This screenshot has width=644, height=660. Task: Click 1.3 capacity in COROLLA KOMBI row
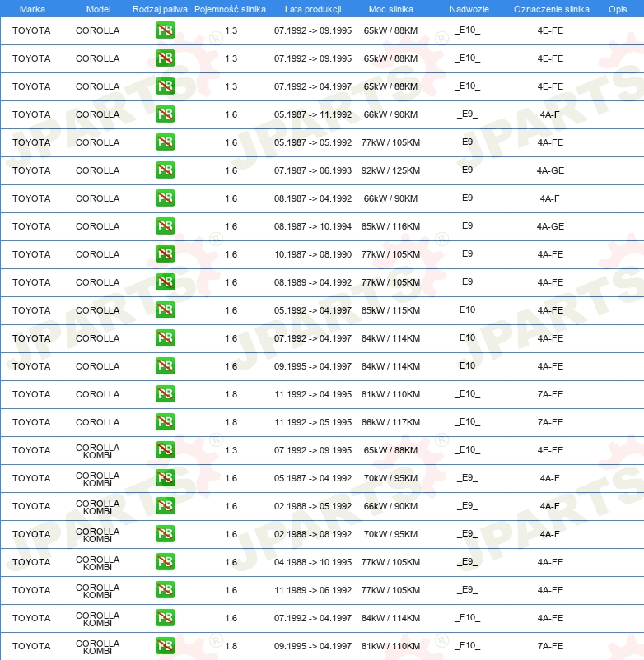pos(231,450)
